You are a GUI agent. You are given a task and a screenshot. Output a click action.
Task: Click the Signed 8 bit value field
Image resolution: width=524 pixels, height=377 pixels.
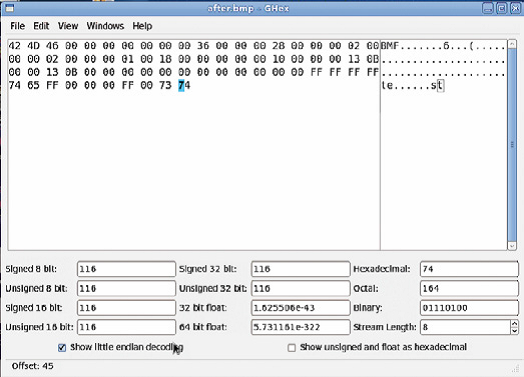[x=126, y=269]
